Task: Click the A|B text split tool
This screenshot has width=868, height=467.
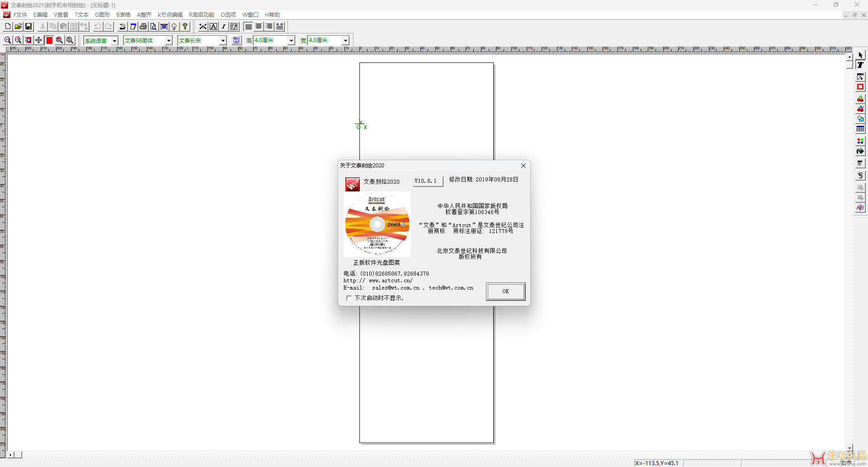Action: (860, 208)
